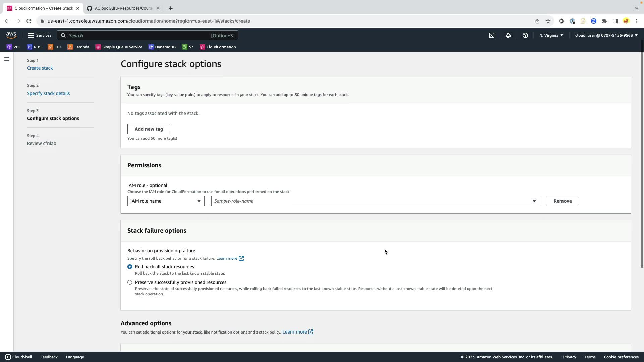
Task: Click the help question mark icon
Action: click(x=525, y=35)
